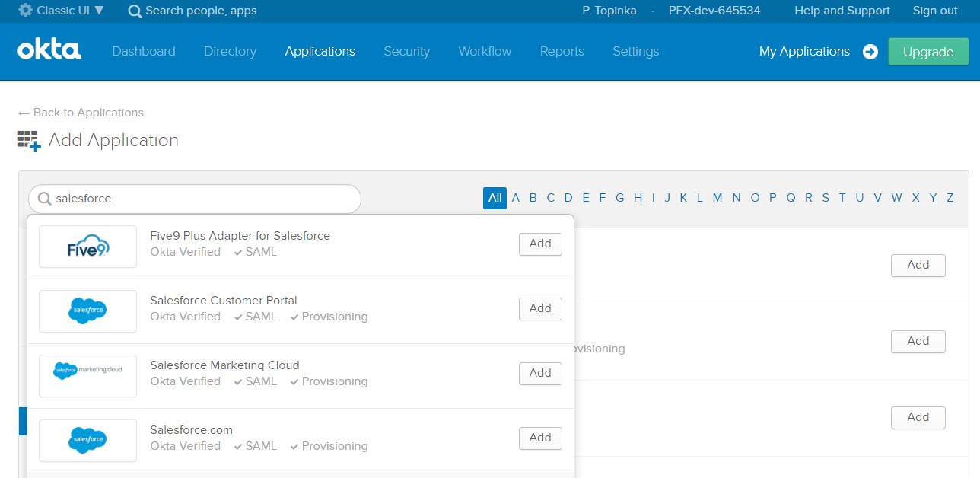980x478 pixels.
Task: Click the Five9 logo thumbnail
Action: point(87,247)
